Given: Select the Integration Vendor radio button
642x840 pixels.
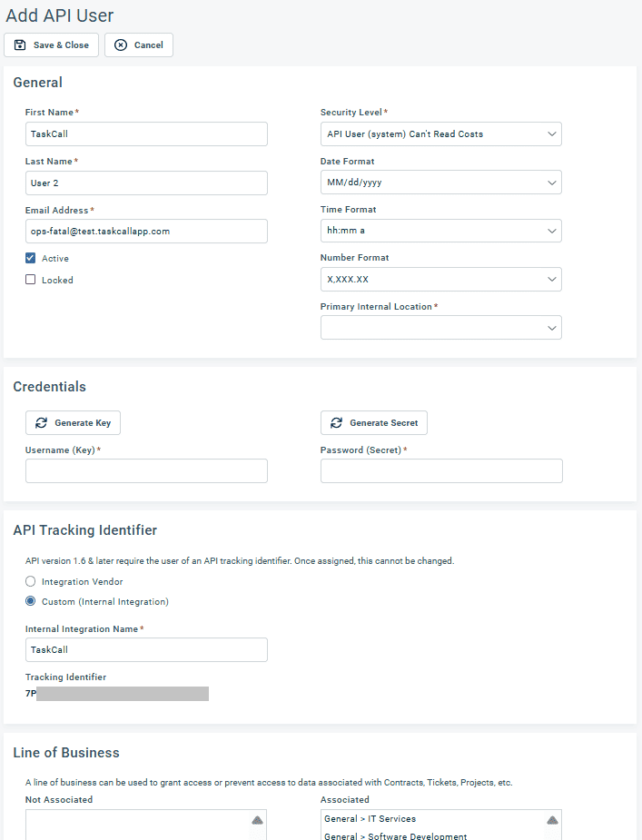Looking at the screenshot, I should pyautogui.click(x=31, y=581).
